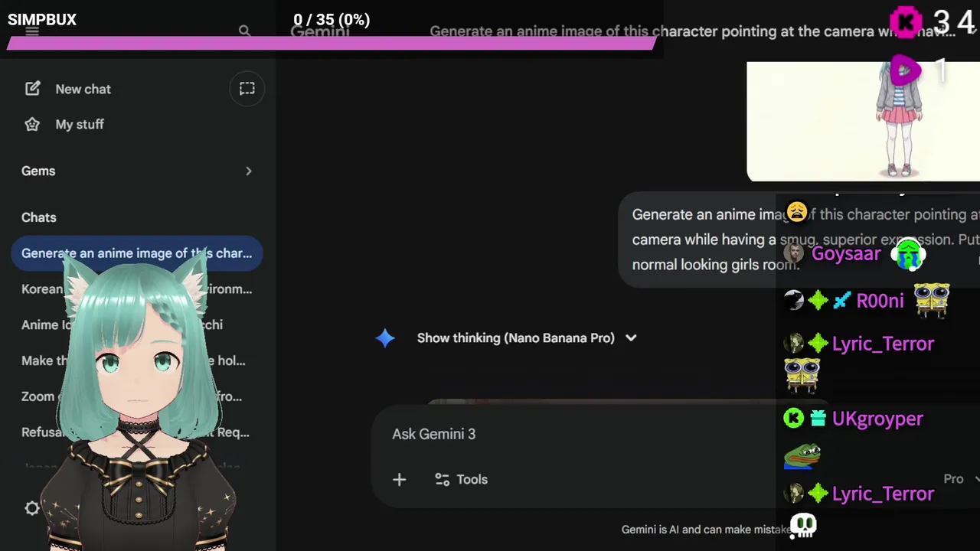Click the Chats section heading
The height and width of the screenshot is (551, 980).
point(39,217)
